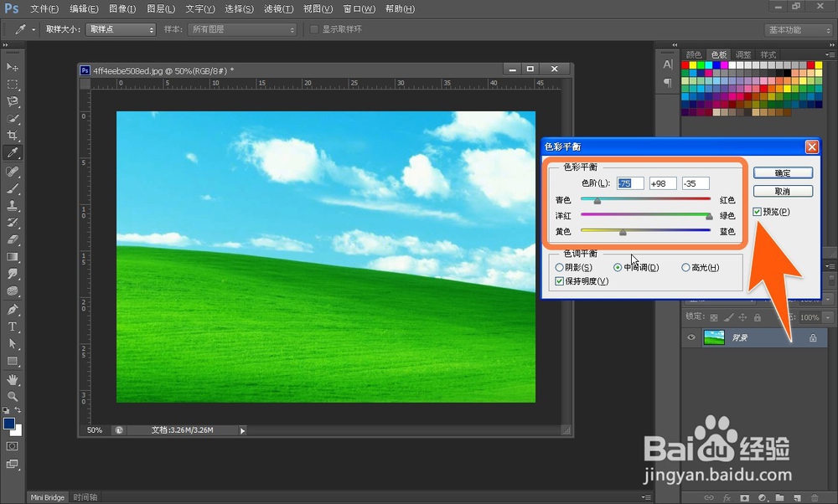
Task: Select the Pen tool
Action: (x=13, y=310)
